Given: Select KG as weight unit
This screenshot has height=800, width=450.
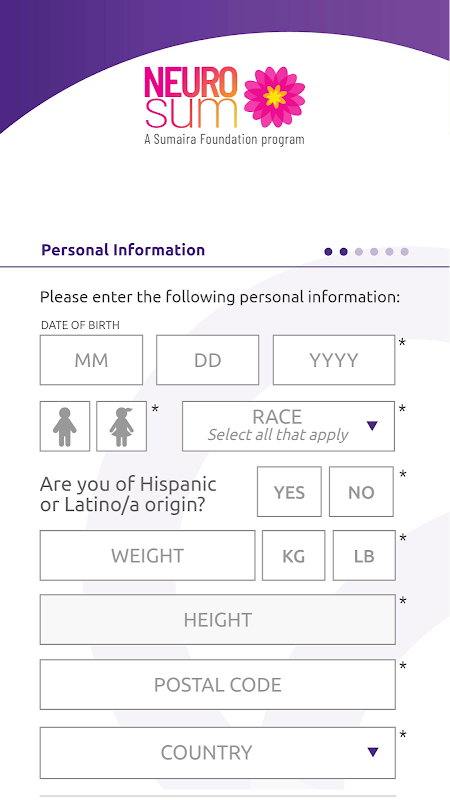Looking at the screenshot, I should [x=293, y=555].
